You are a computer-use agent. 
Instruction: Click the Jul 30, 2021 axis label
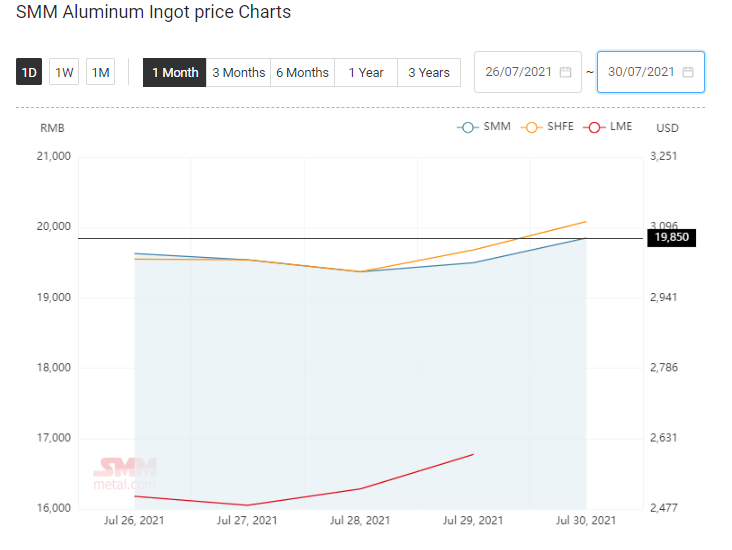click(x=586, y=520)
